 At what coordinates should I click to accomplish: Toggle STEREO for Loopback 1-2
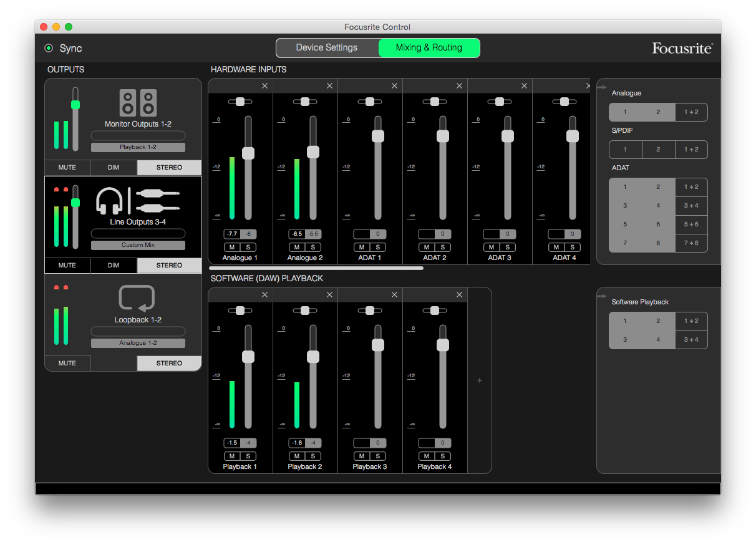(169, 363)
